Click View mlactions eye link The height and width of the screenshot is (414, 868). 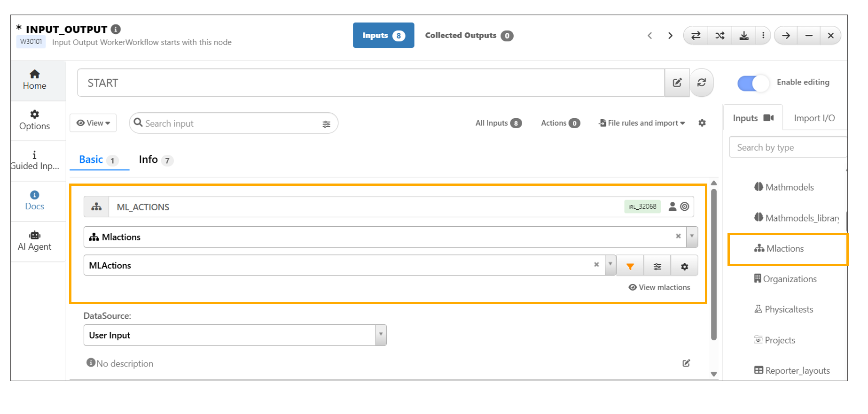pos(659,287)
